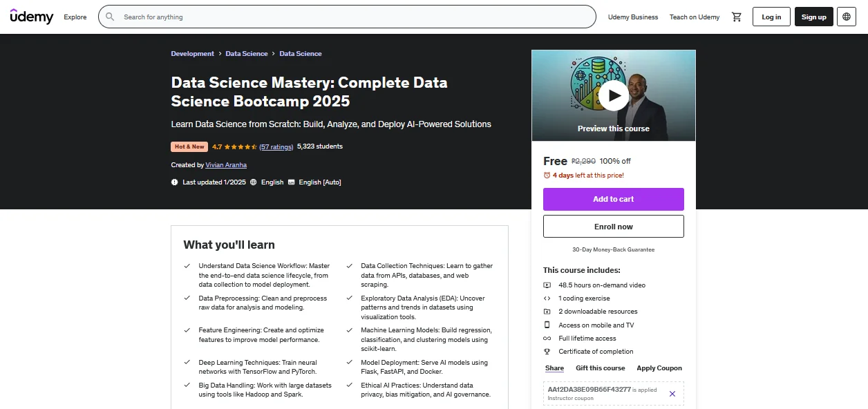Go to the first Data Science breadcrumb

click(x=247, y=54)
